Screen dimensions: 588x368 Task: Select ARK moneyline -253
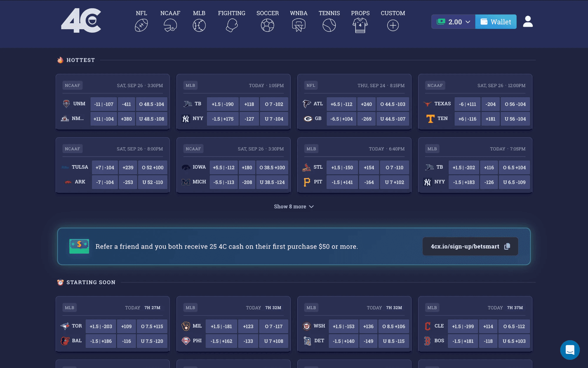click(x=128, y=182)
